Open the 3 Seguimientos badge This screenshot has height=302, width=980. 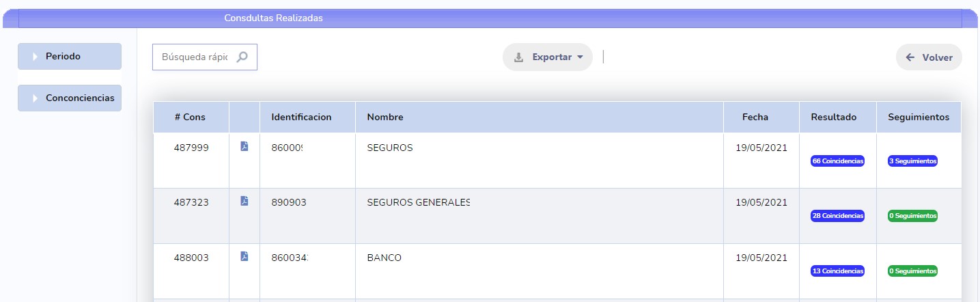coord(912,161)
